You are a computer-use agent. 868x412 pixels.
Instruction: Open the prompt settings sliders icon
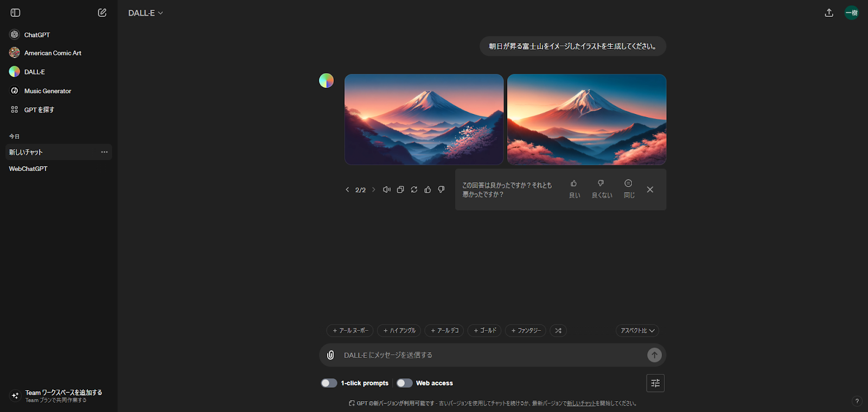[x=655, y=383]
